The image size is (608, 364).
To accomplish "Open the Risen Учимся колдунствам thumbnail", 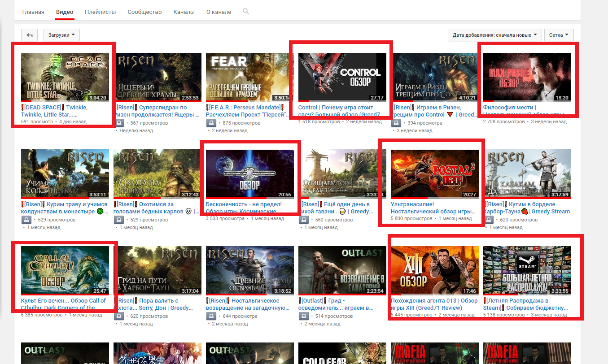I will click(65, 174).
